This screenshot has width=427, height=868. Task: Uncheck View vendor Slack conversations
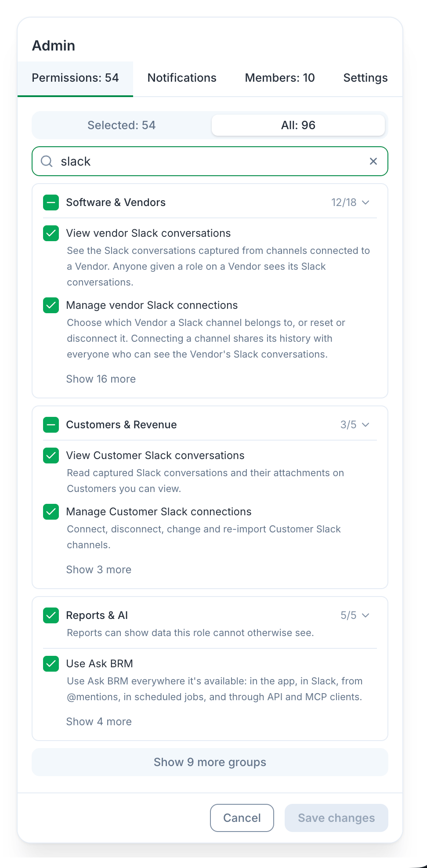coord(51,233)
